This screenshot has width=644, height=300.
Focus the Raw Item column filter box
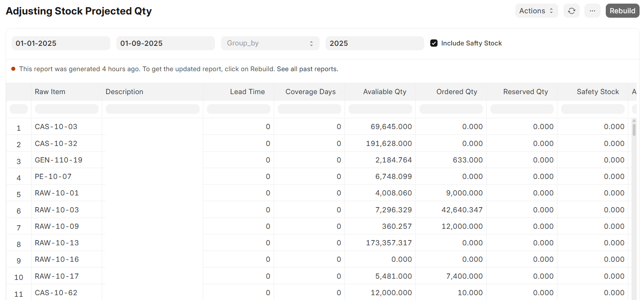point(66,109)
